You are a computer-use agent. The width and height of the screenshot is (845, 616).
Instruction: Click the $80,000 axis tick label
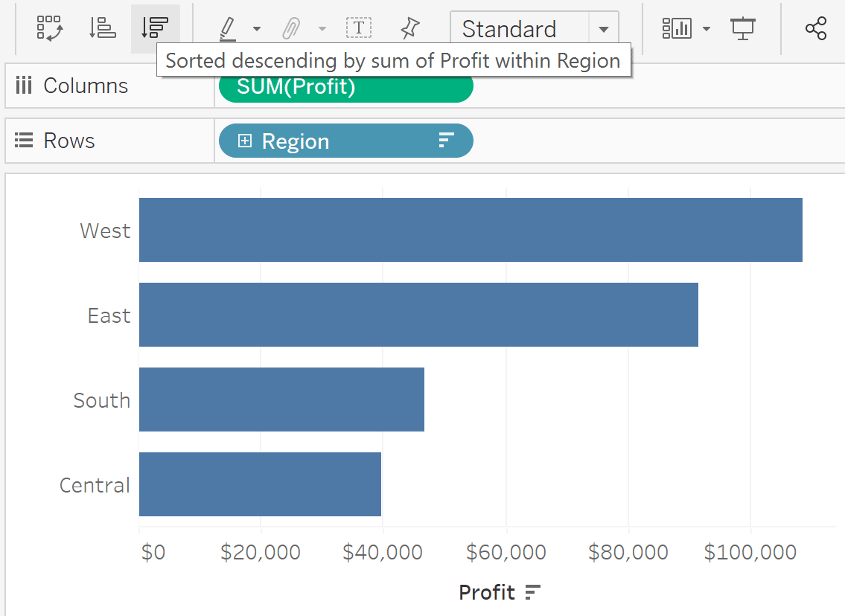click(x=628, y=553)
